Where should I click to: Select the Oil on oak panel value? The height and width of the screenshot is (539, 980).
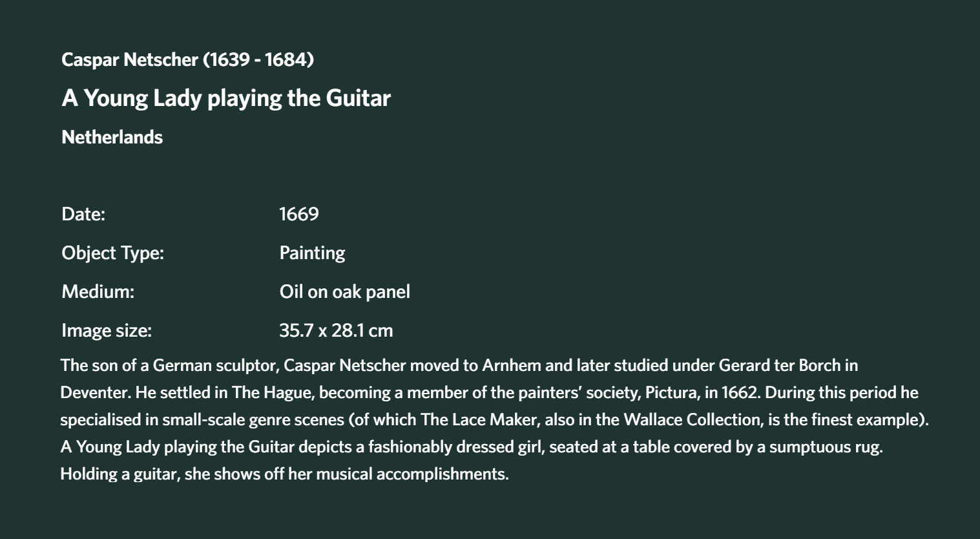pyautogui.click(x=345, y=291)
